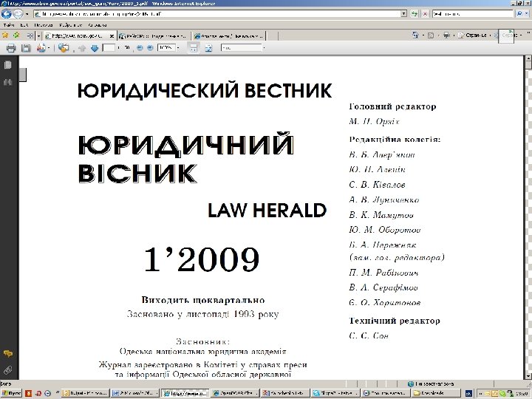The width and height of the screenshot is (532, 399).
Task: Click the browser Forward arrow button
Action: click(18, 14)
